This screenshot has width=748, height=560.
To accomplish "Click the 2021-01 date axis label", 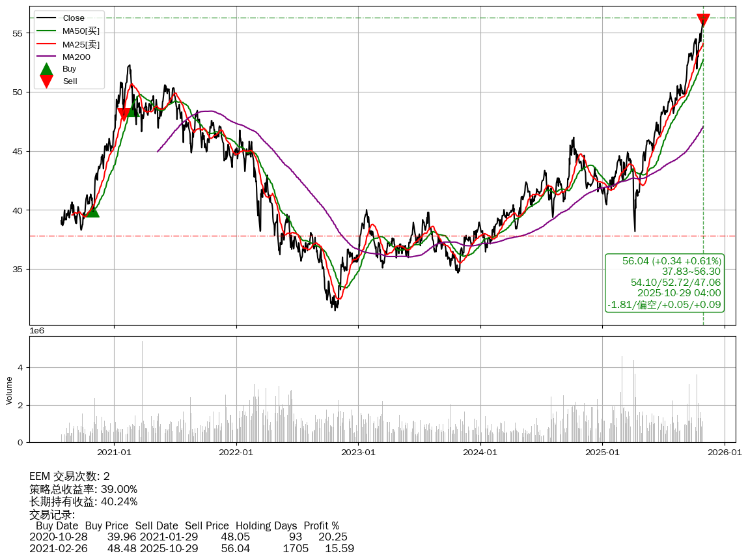I will (115, 452).
